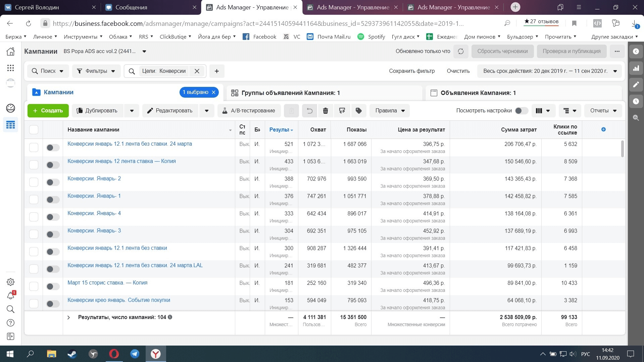Tick the select-all checkbox in table header
Image resolution: width=644 pixels, height=362 pixels.
tap(34, 130)
